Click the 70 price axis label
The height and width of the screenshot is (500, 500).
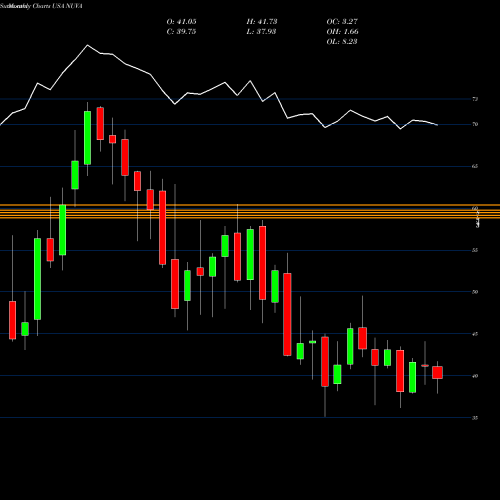coord(475,124)
